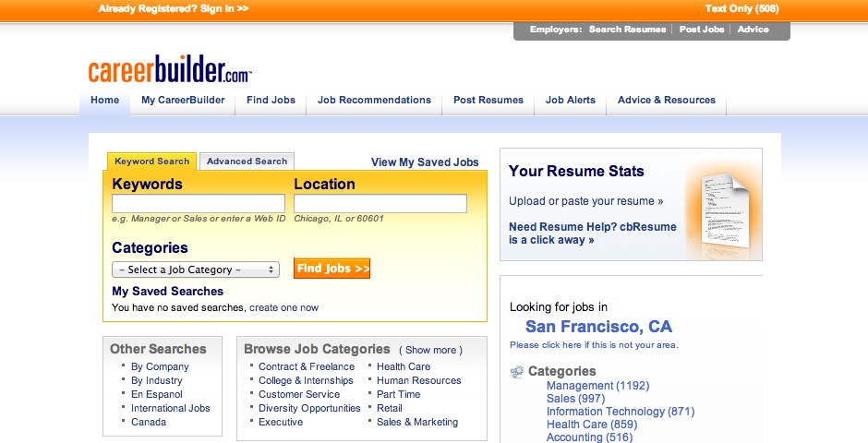868x443 pixels.
Task: Click the Your Resume Stats heading
Action: 575,171
